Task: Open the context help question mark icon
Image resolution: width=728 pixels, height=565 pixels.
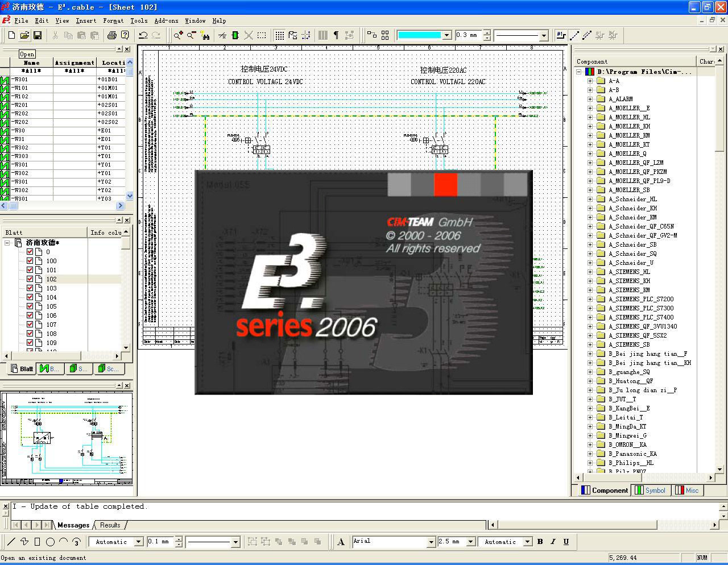Action: (x=125, y=35)
